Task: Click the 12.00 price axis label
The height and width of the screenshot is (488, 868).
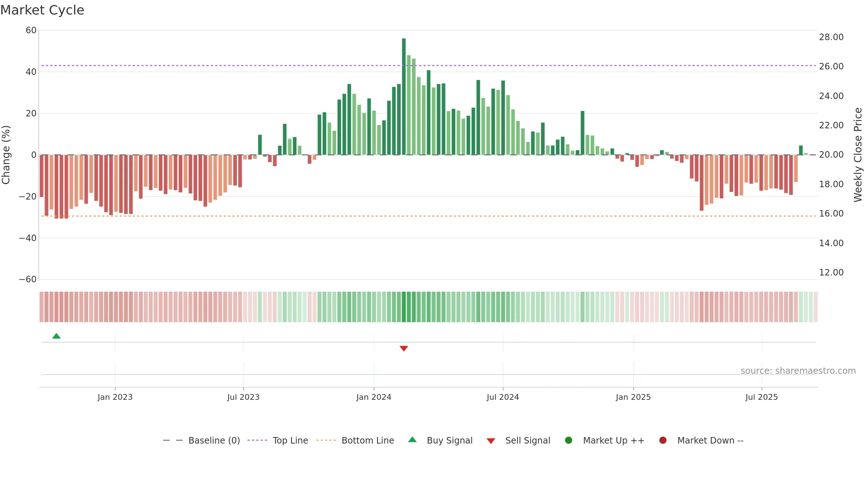Action: 831,272
